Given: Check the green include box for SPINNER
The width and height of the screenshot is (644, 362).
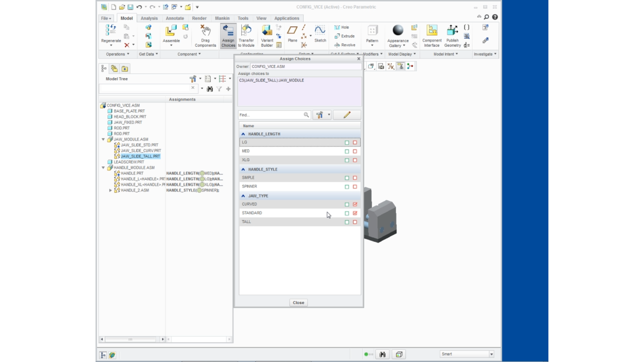Looking at the screenshot, I should point(347,187).
